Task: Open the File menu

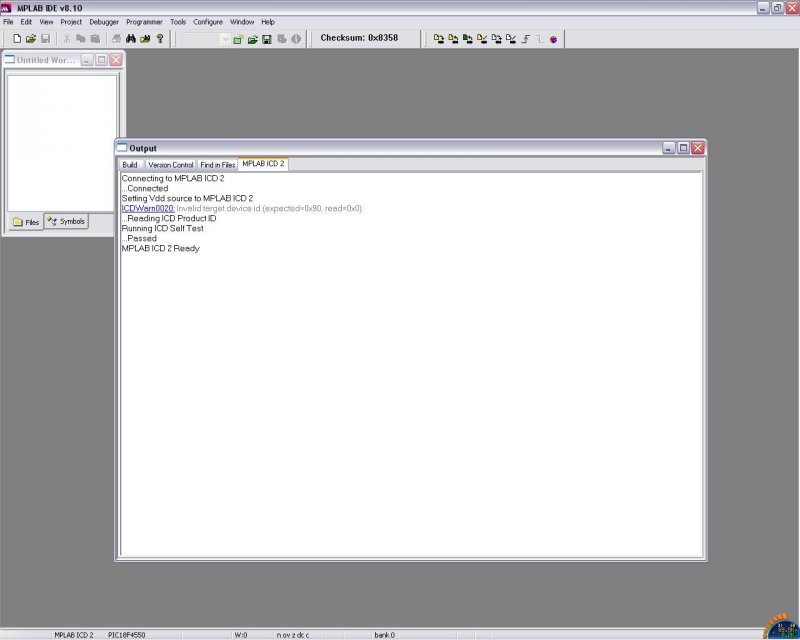Action: tap(8, 22)
